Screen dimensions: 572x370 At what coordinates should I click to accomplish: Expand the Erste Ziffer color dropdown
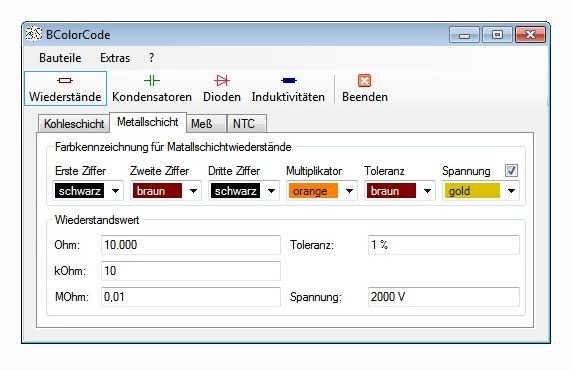click(x=115, y=191)
